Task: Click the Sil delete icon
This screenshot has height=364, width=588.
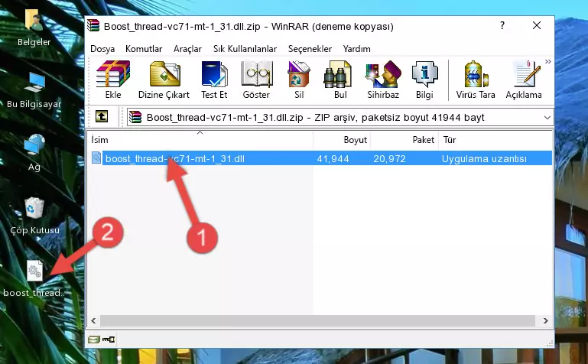Action: click(299, 80)
